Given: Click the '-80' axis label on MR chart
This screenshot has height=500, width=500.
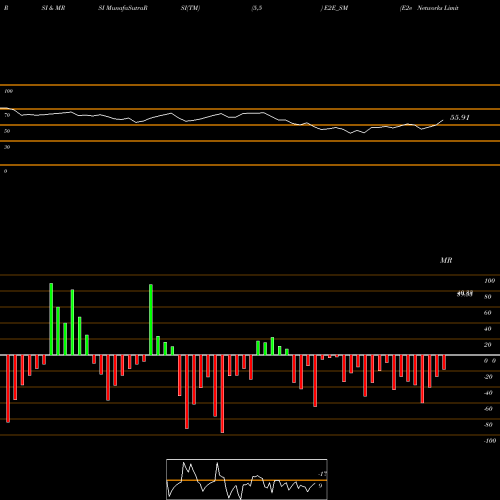Looking at the screenshot, I should point(488,425).
